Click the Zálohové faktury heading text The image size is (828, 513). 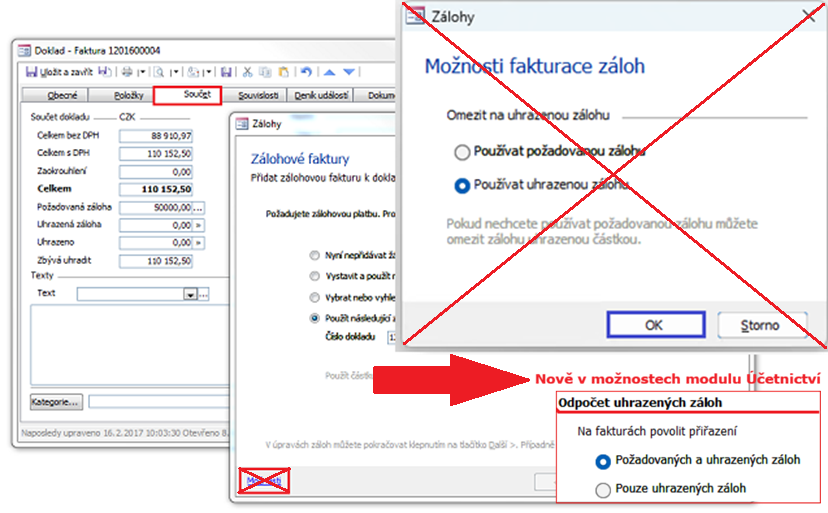[x=300, y=159]
